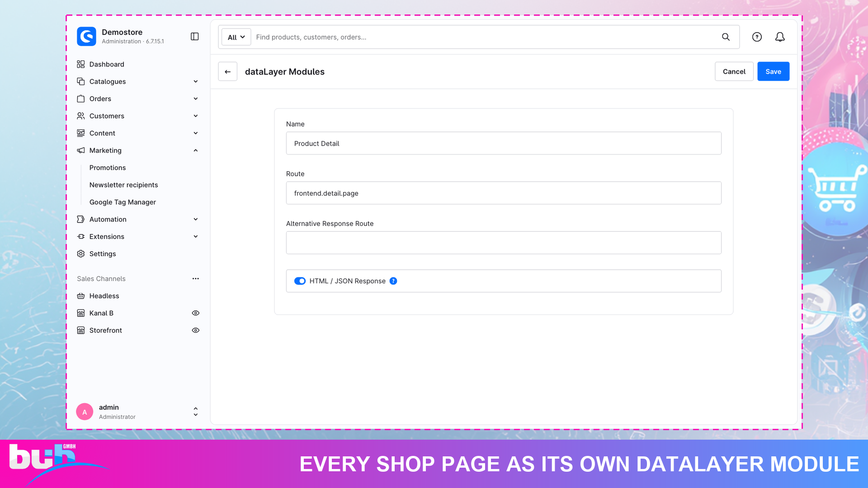The height and width of the screenshot is (488, 868).
Task: Click the Alternative Response Route field
Action: point(504,243)
